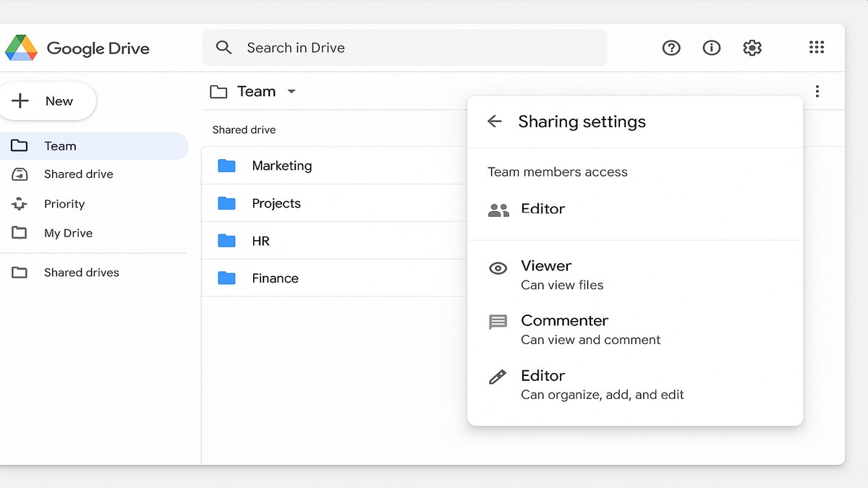The width and height of the screenshot is (868, 488).
Task: Open the Team folder dropdown arrow
Action: (x=292, y=92)
